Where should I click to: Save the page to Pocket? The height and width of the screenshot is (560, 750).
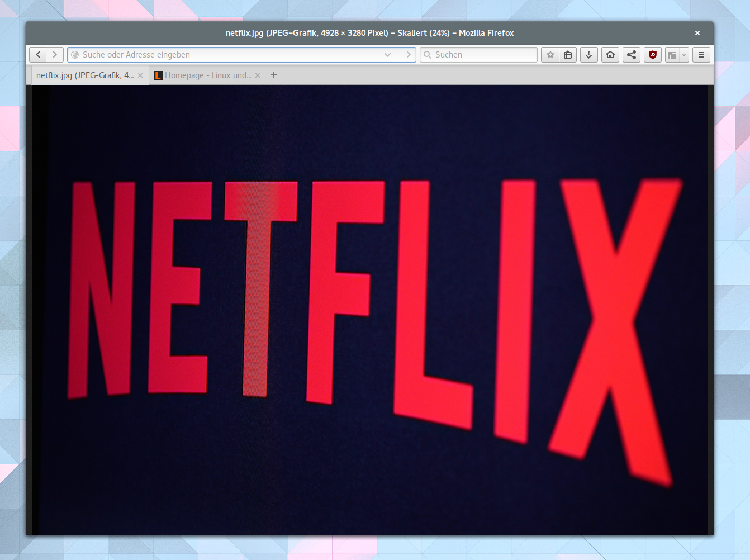tap(568, 54)
